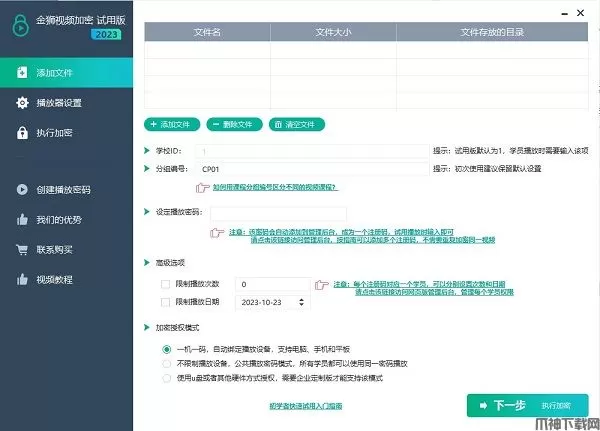Click the green arrow marker before 加密授权模式
600x431 pixels.
point(147,327)
